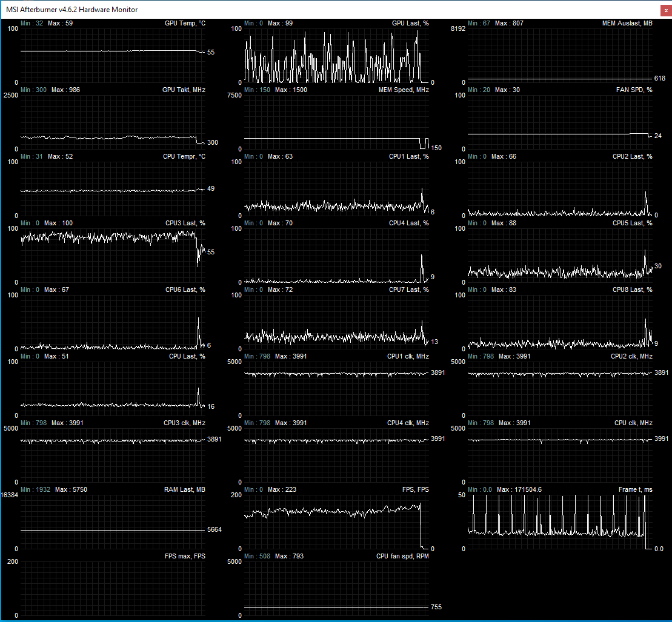Select the 'MEM Speed, MHz' graph label
672x622 pixels.
pos(404,90)
